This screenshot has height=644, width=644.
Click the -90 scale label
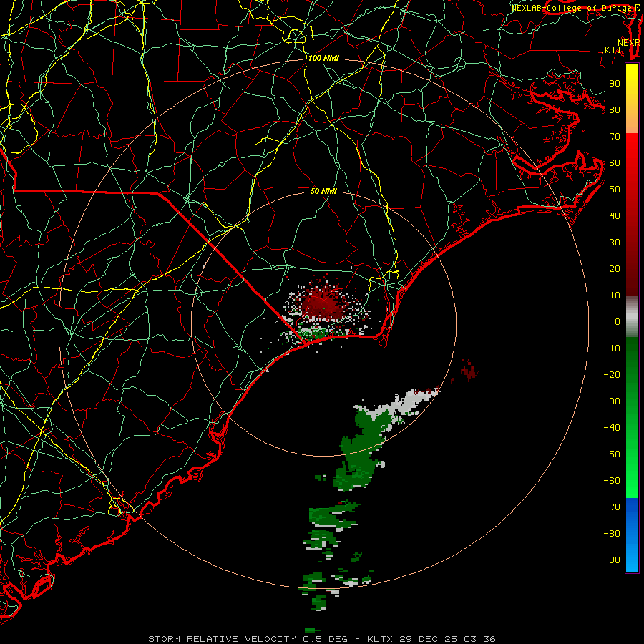[x=612, y=560]
